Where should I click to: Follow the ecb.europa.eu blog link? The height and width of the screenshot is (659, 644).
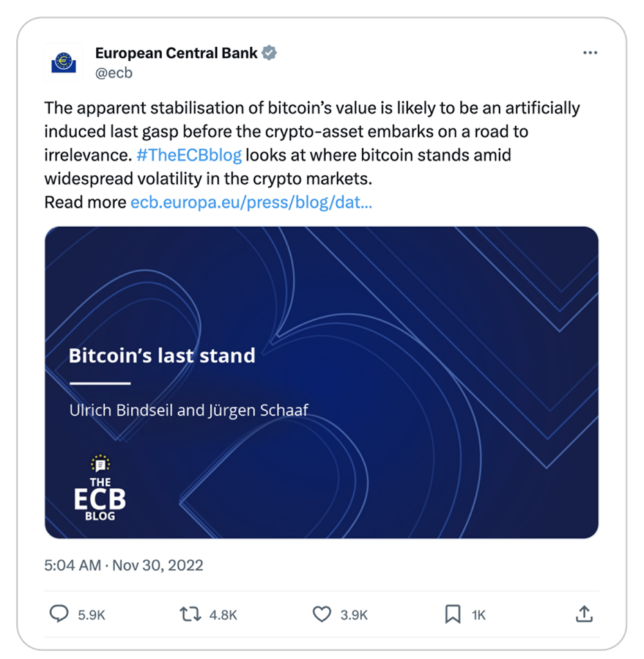pos(251,203)
